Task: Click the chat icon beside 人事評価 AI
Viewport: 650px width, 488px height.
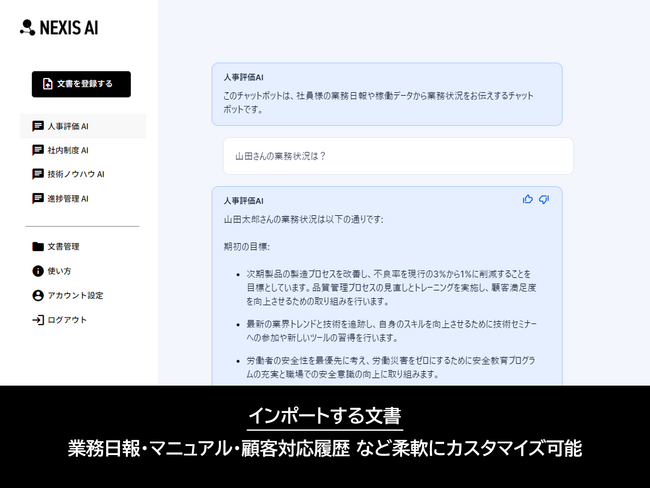Action: [38, 127]
